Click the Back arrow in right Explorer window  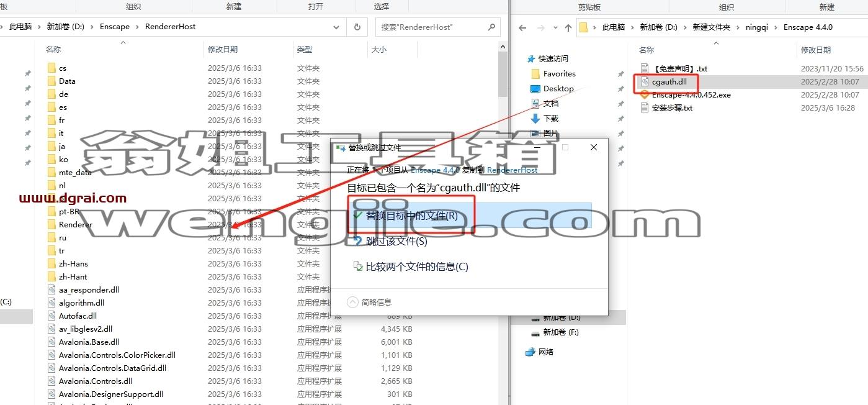tap(522, 27)
